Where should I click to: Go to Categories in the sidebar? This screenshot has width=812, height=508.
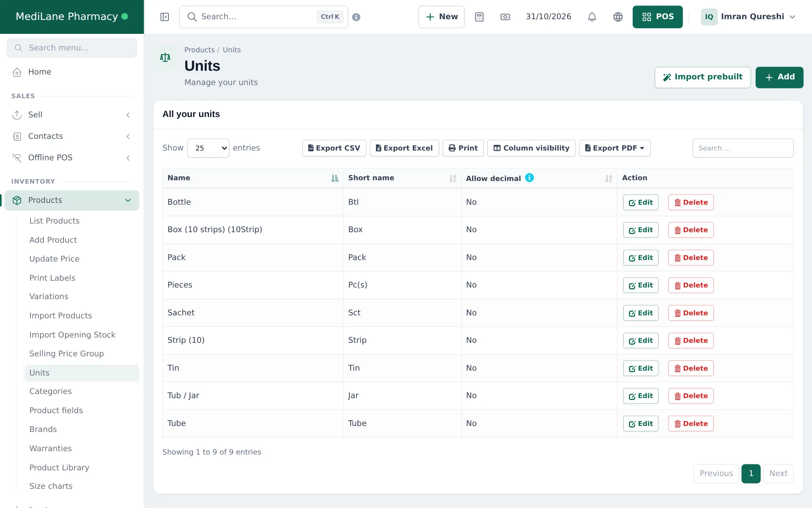click(x=50, y=391)
